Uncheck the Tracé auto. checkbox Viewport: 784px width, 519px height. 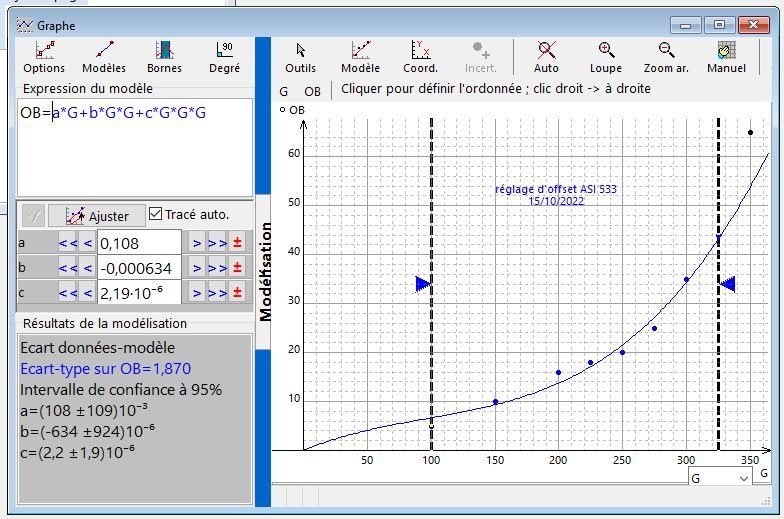(155, 214)
